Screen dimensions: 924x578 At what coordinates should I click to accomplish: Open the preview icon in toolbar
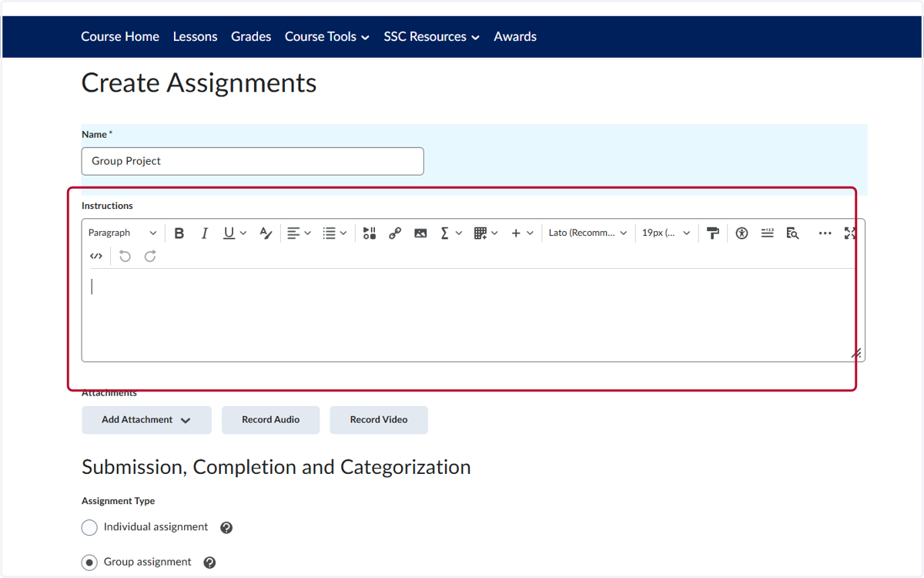pyautogui.click(x=792, y=233)
